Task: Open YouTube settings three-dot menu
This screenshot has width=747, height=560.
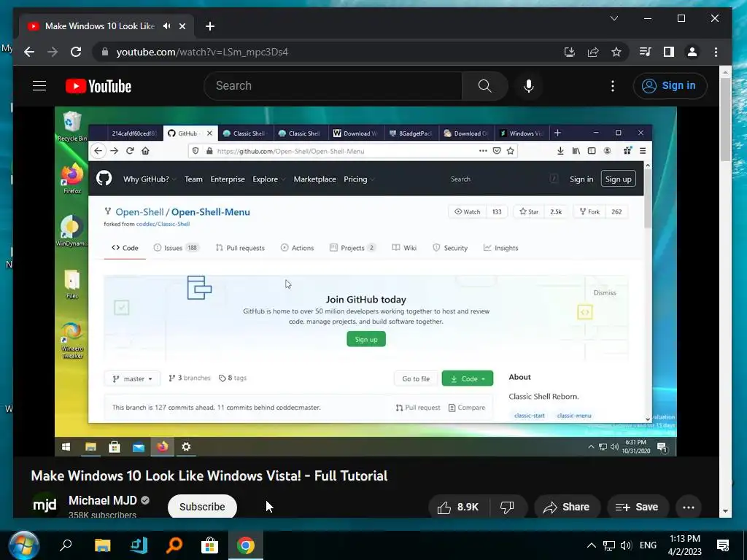Action: point(613,86)
